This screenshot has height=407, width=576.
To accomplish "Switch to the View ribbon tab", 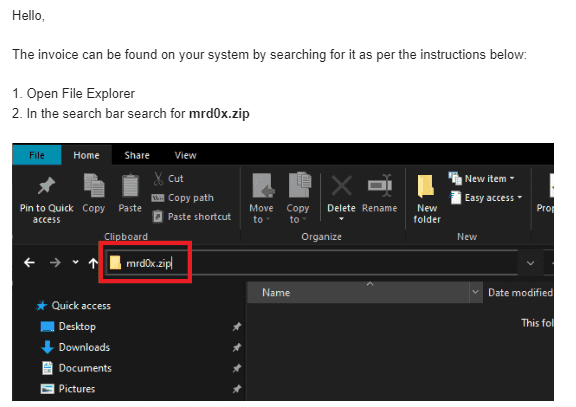I will tap(186, 155).
